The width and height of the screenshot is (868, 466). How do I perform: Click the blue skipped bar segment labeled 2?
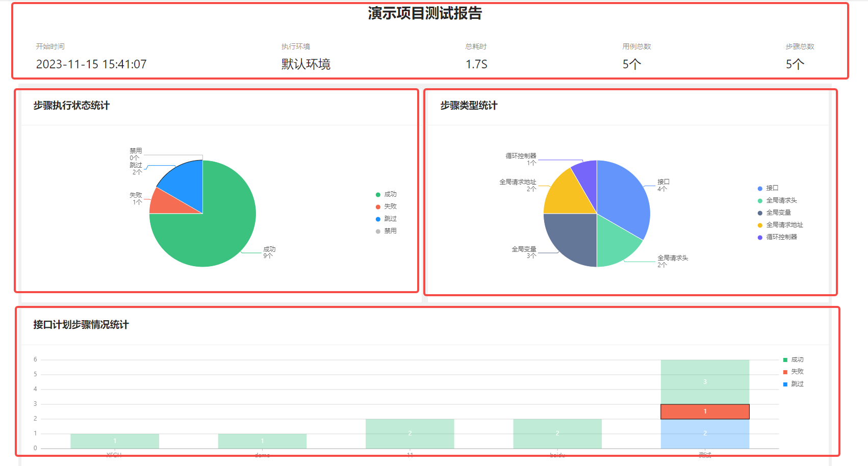click(705, 433)
